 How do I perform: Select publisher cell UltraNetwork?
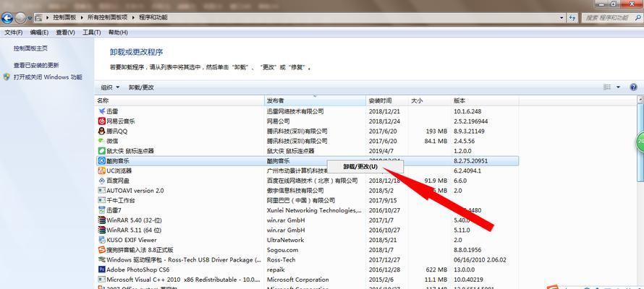(x=285, y=240)
